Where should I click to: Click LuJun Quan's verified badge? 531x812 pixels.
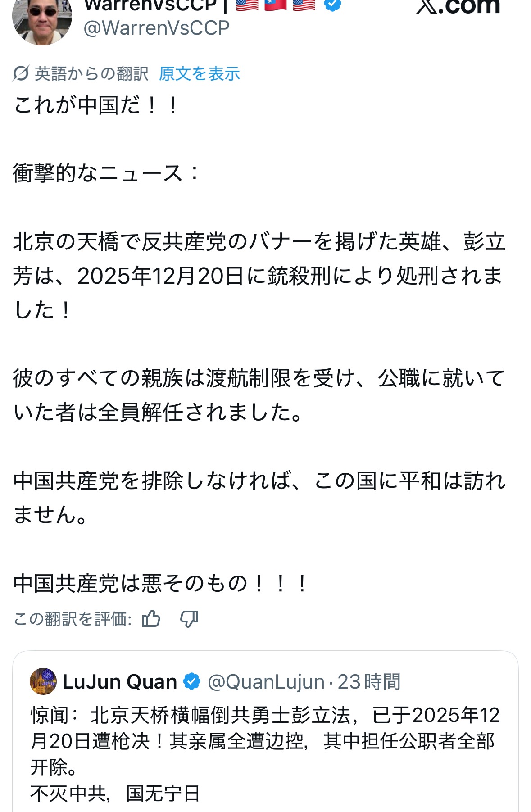[x=192, y=681]
